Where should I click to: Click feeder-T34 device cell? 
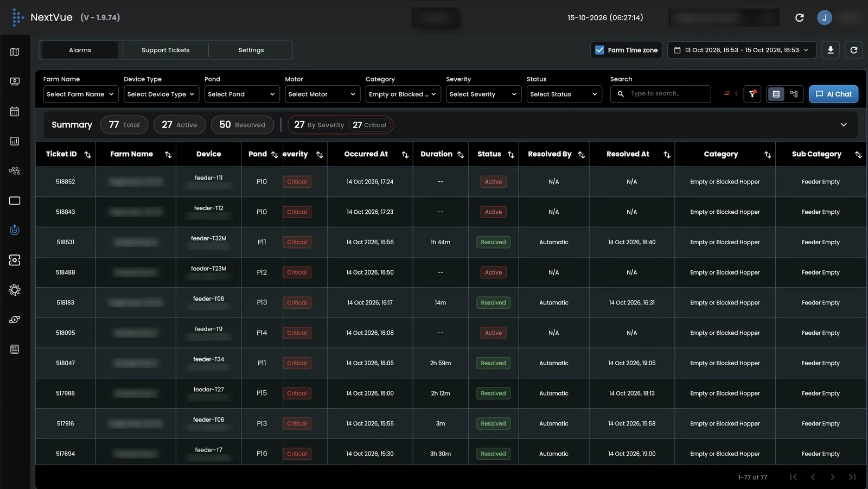[209, 363]
